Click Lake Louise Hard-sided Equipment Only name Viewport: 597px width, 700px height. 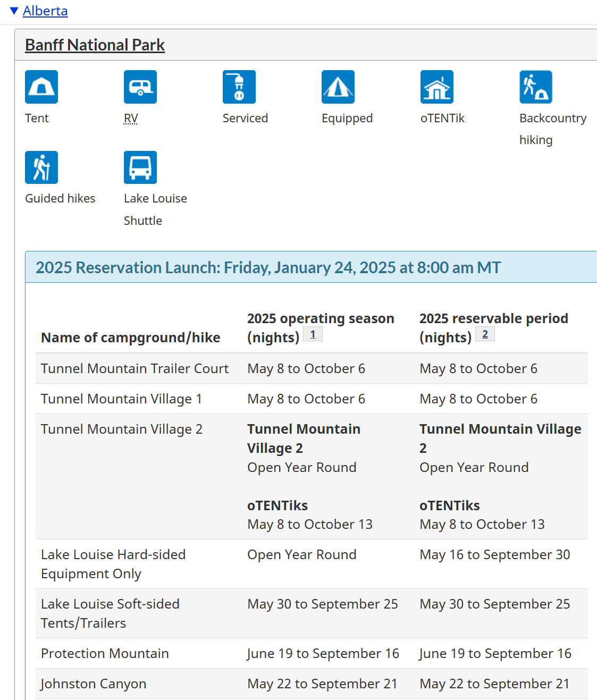113,564
